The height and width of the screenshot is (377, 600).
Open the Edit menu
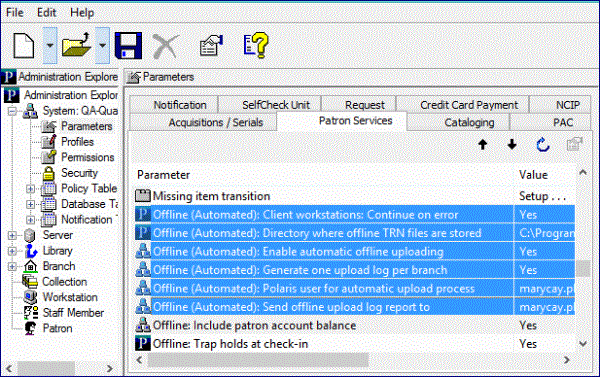pyautogui.click(x=46, y=13)
